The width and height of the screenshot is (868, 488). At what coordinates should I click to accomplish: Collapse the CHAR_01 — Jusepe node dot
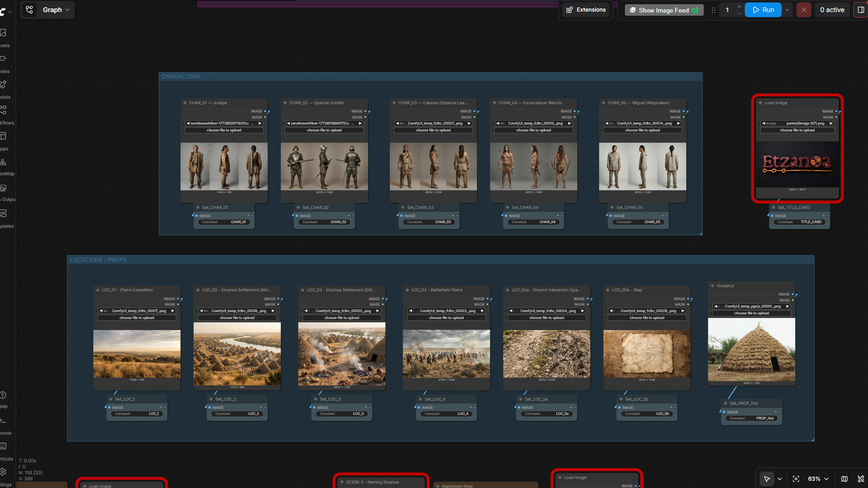(185, 103)
